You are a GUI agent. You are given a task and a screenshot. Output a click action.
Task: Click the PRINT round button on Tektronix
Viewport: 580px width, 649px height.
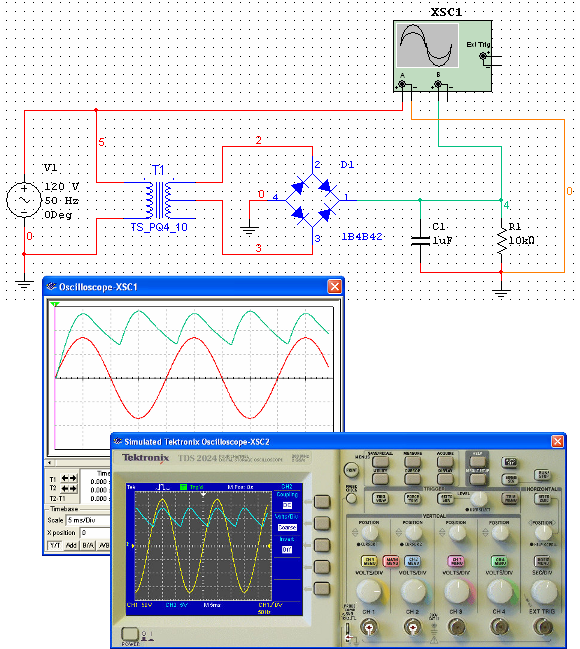[351, 470]
